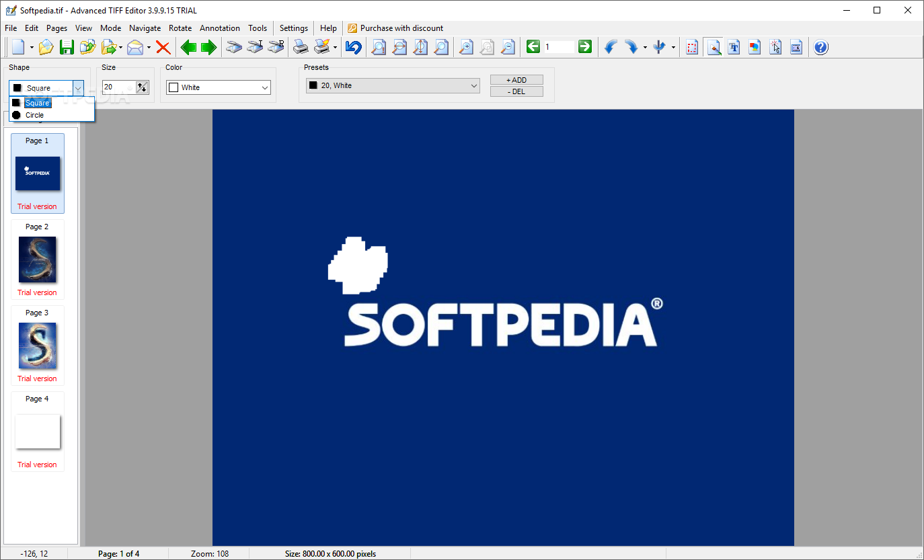Expand the email icon dropdown arrow
924x560 pixels.
click(149, 47)
